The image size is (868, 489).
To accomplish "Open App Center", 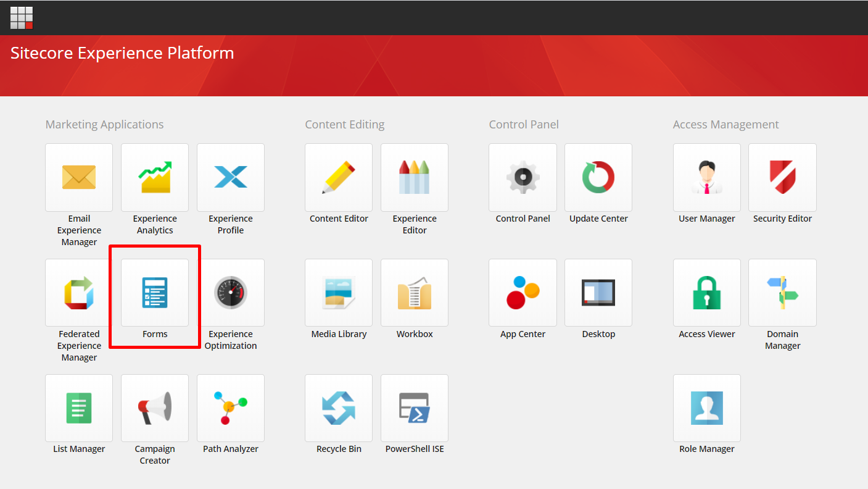I will pos(523,293).
